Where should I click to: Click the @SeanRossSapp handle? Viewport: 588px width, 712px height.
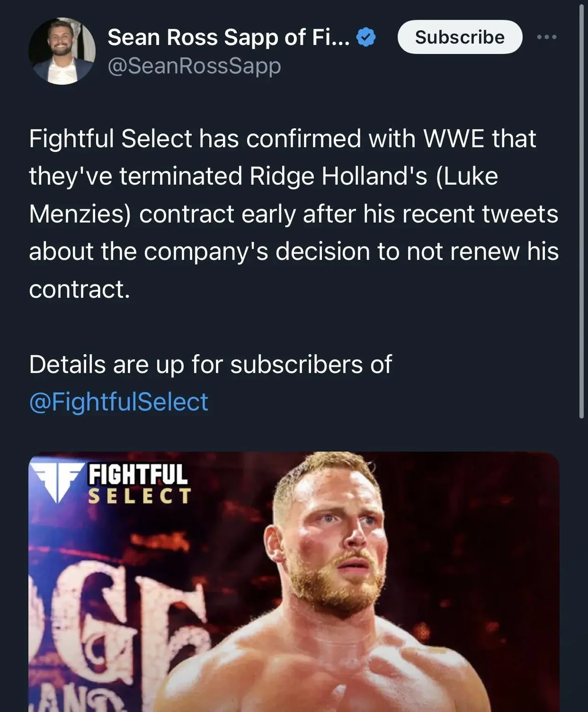point(194,66)
